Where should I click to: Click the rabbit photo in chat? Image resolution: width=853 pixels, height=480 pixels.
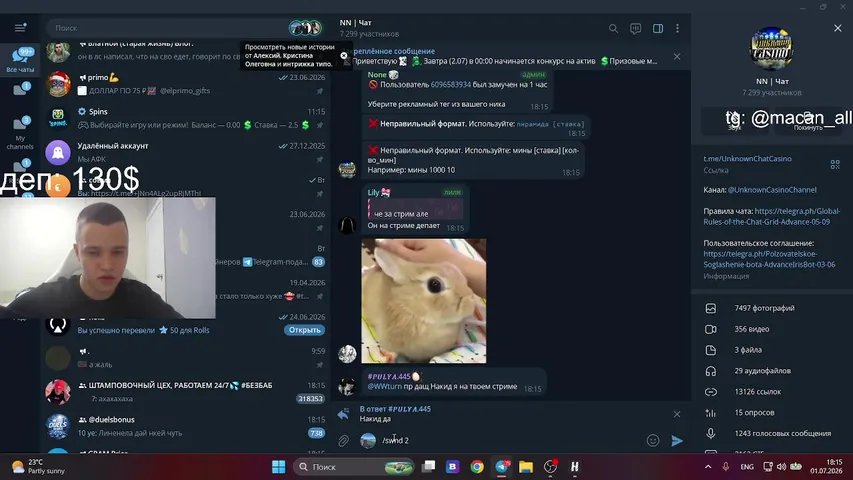[424, 301]
